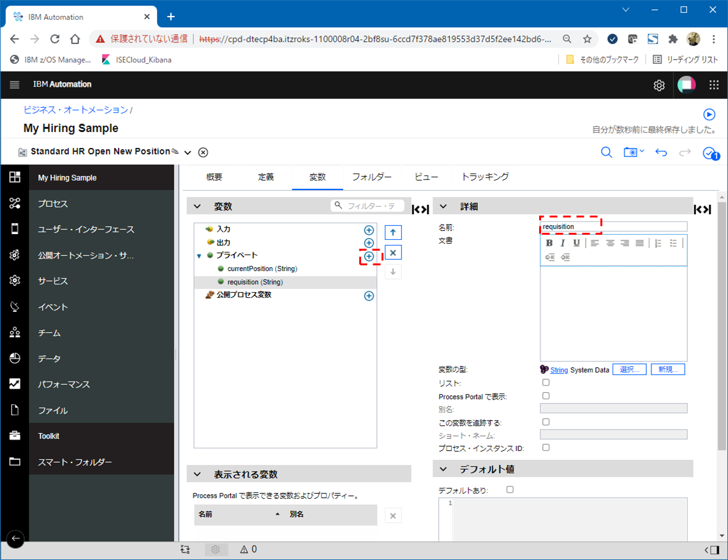Add a new input variable
Viewport: 728px width, 560px height.
click(369, 230)
